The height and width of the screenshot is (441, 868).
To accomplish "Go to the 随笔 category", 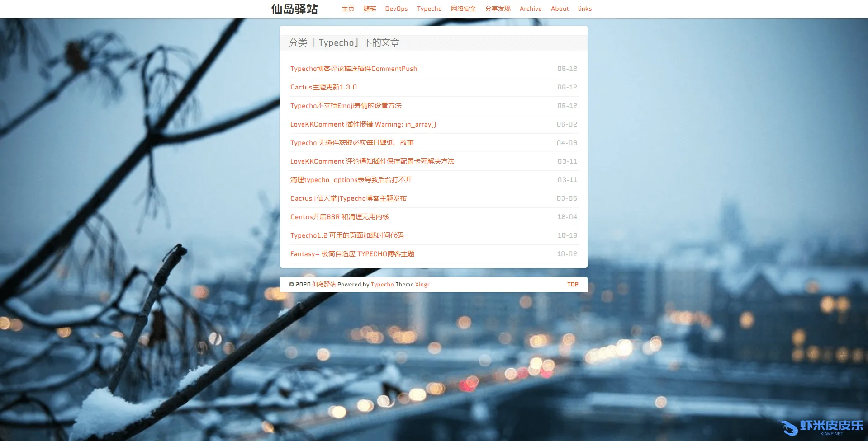I will click(x=369, y=9).
